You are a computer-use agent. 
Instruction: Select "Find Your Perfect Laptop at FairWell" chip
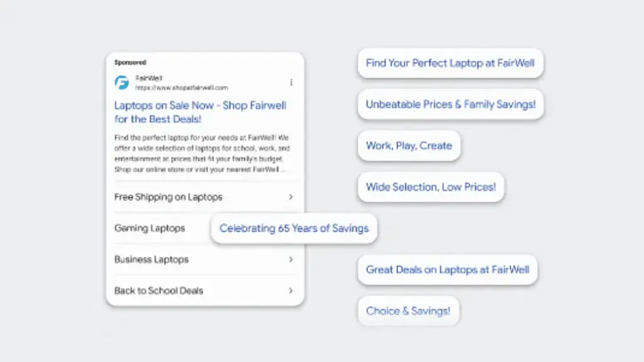450,63
